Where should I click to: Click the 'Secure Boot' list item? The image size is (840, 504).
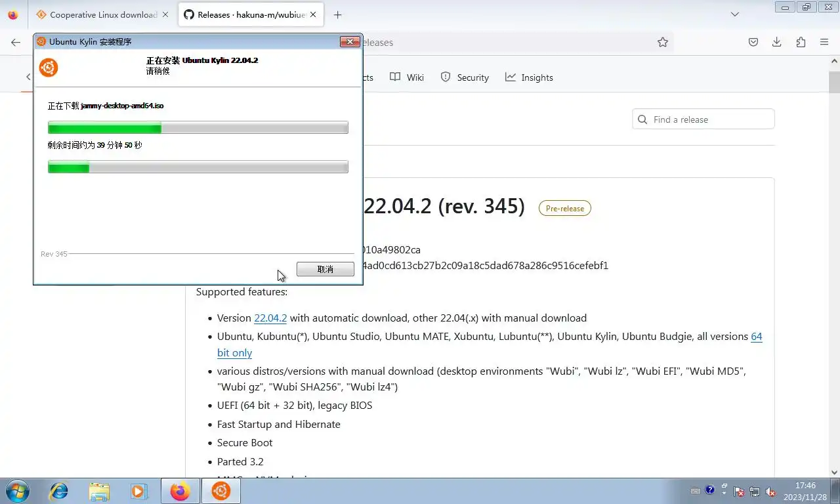tap(245, 442)
